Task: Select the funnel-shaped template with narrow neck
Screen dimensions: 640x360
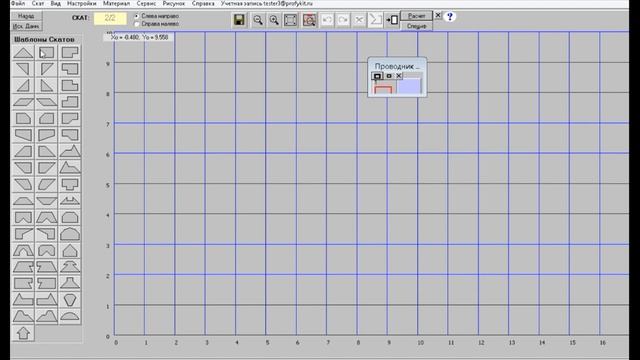Action: 70,283
